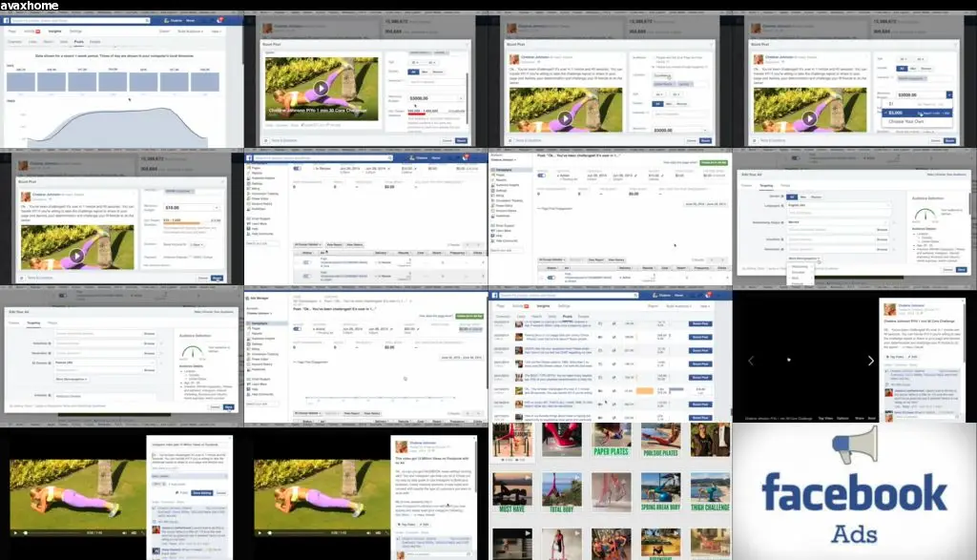
Task: Click Boost button in top-row second frame
Action: (x=461, y=141)
